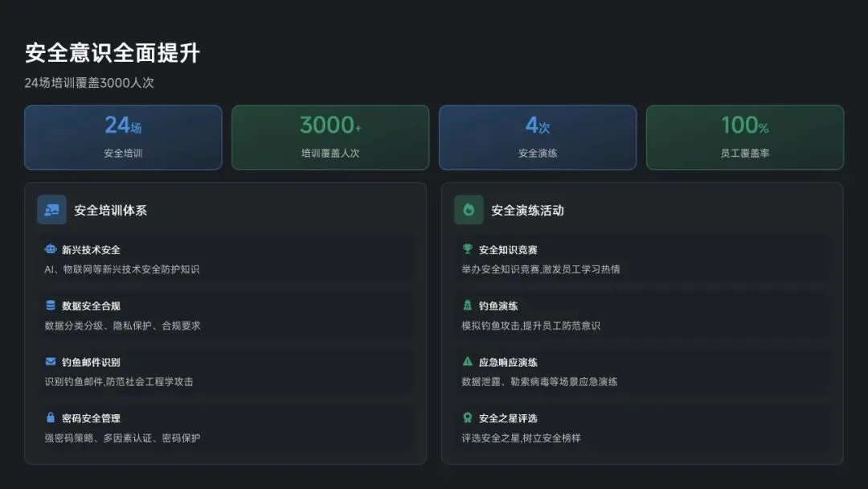Click the trophy icon next to 安全知识竞赛

coord(467,249)
